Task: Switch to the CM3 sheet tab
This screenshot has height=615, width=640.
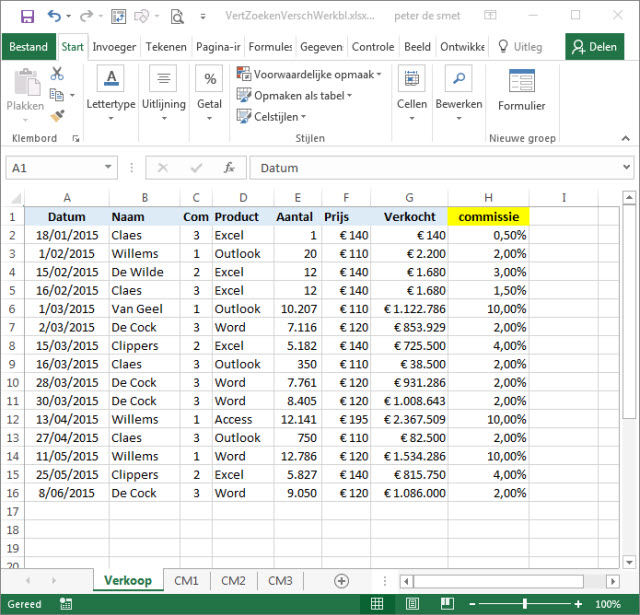Action: pos(280,580)
